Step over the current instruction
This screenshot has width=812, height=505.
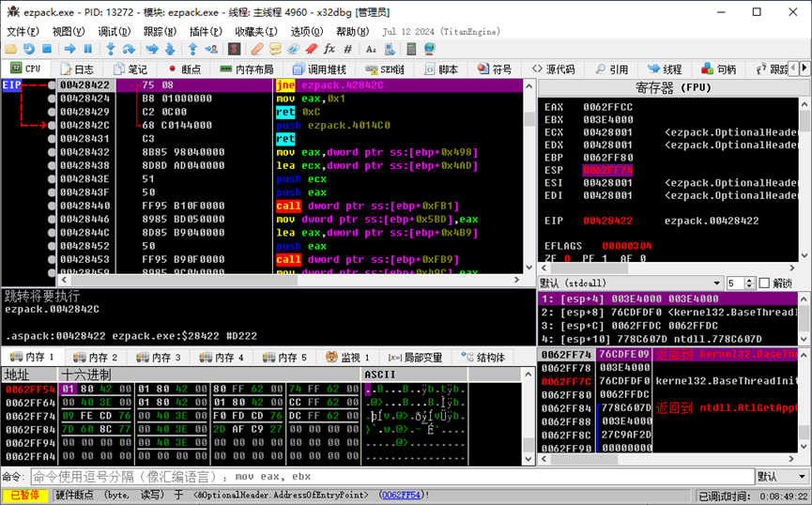[129, 49]
